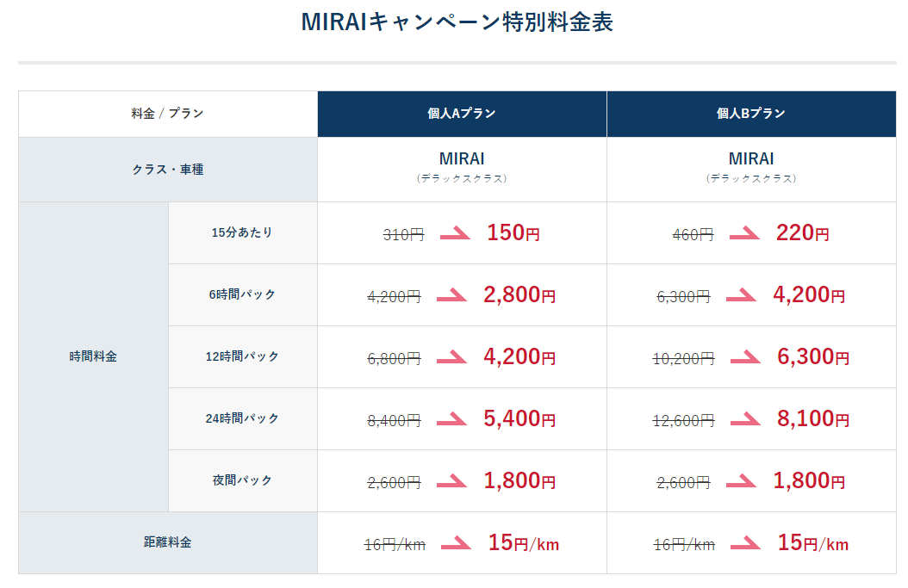Click the 24時間パック row label
908x588 pixels.
[x=242, y=418]
